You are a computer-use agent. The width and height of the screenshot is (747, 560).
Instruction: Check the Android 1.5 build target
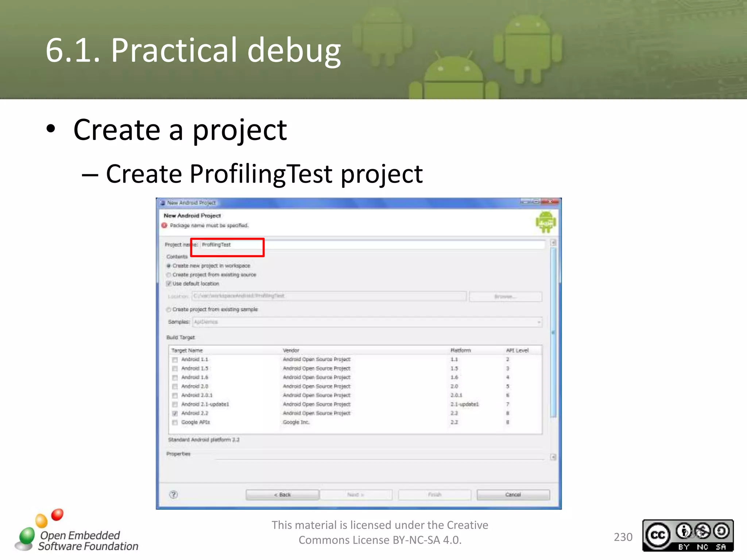pyautogui.click(x=175, y=369)
